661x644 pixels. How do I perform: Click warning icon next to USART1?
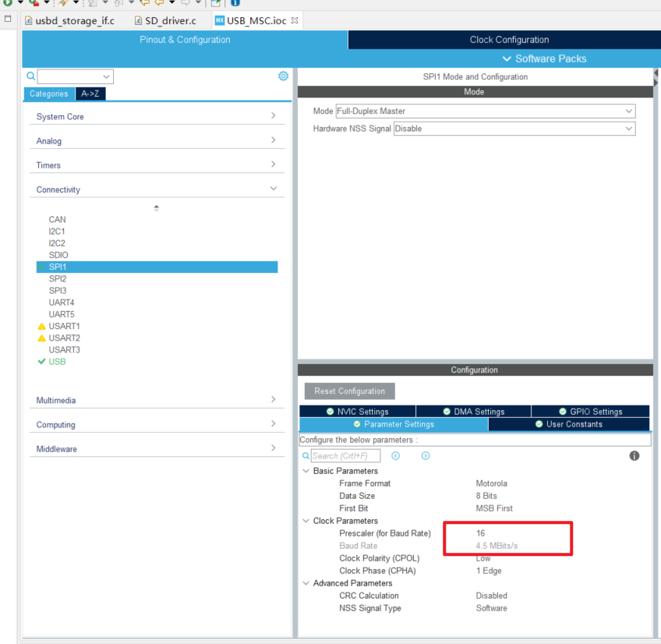pos(42,327)
